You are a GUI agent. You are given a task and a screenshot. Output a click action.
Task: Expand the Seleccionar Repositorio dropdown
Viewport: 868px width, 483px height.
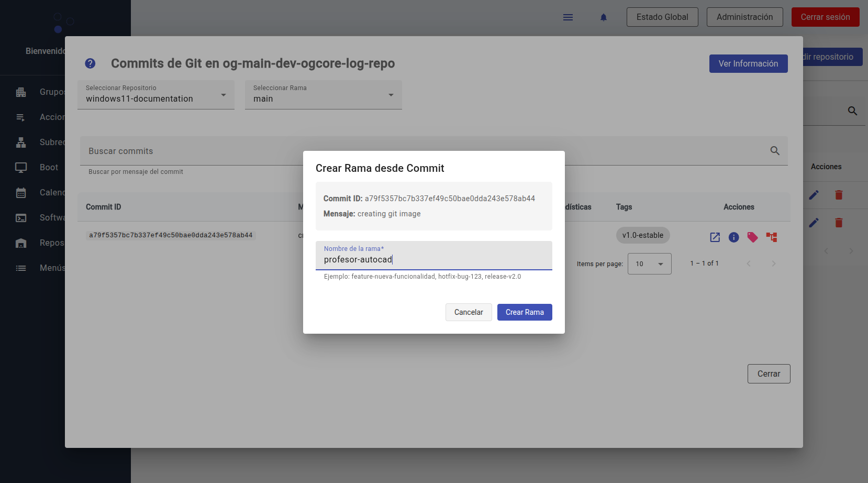coord(156,95)
